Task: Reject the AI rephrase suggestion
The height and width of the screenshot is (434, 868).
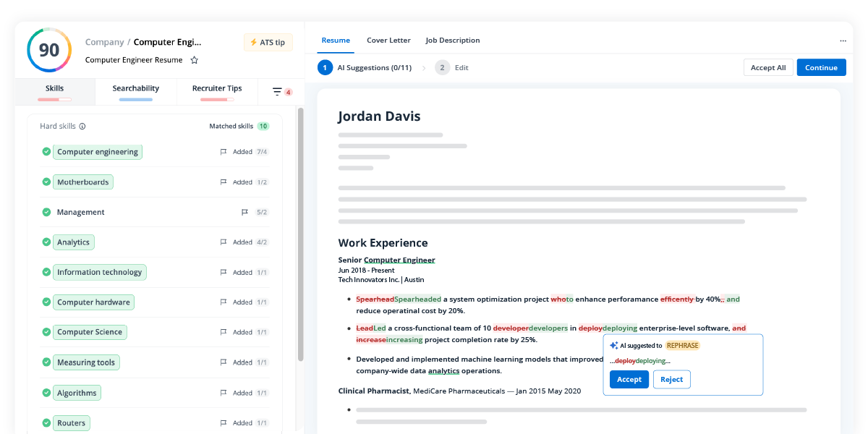Action: [x=671, y=380]
